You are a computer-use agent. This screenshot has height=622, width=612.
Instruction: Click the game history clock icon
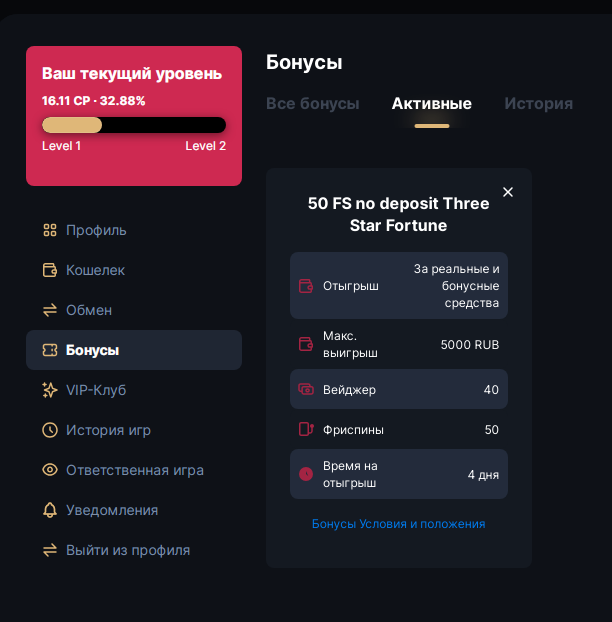[50, 431]
